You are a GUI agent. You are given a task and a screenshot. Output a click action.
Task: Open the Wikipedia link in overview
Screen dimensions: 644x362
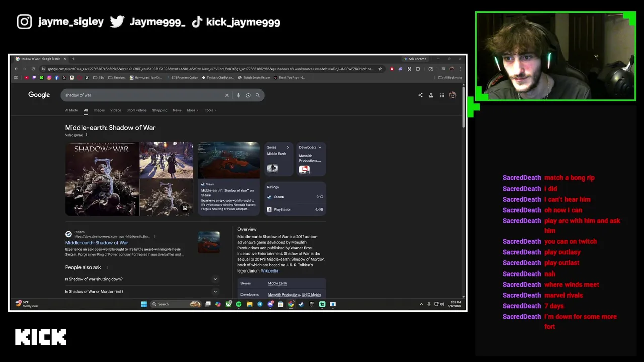269,271
